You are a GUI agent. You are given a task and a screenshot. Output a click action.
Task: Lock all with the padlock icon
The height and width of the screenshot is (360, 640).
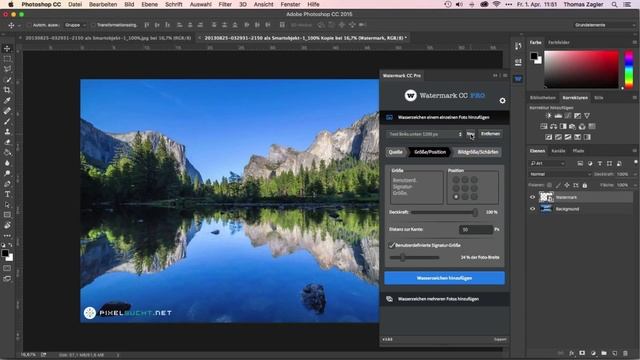(x=584, y=185)
